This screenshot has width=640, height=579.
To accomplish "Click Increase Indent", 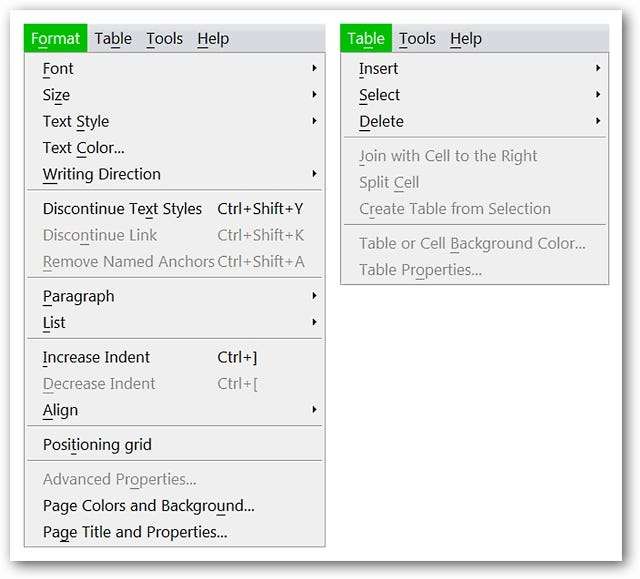I will 96,357.
